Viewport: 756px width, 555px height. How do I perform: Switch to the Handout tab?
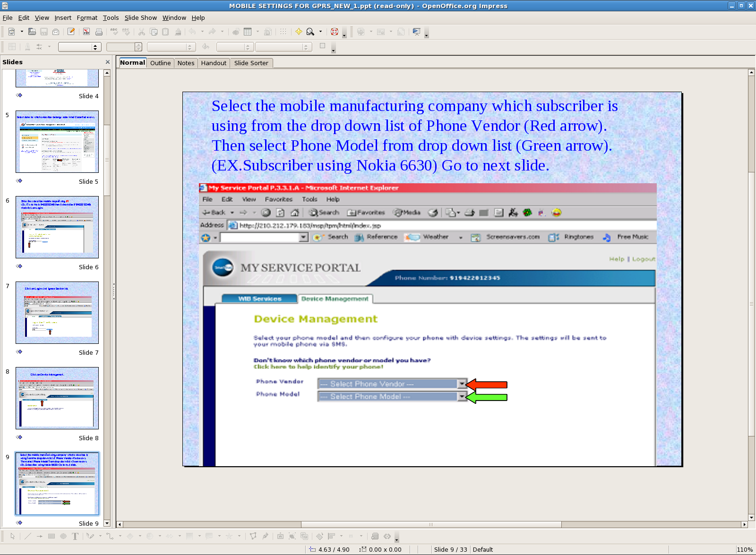214,63
